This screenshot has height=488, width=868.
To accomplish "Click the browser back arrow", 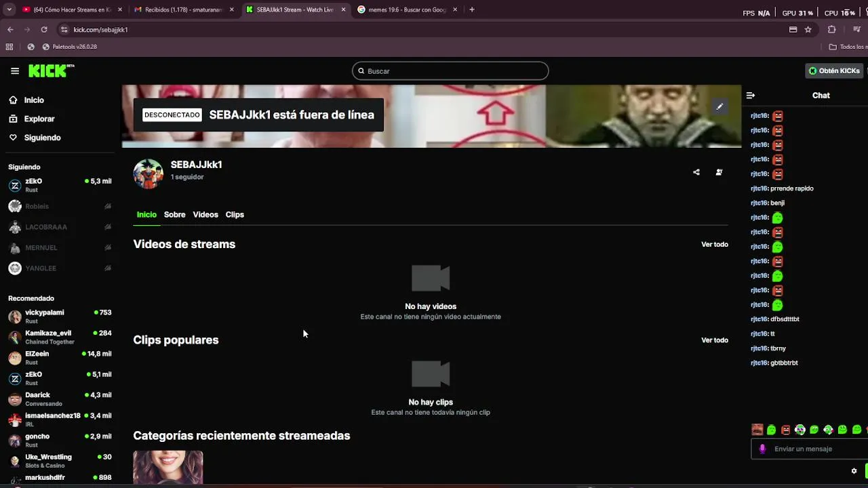I will point(10,30).
